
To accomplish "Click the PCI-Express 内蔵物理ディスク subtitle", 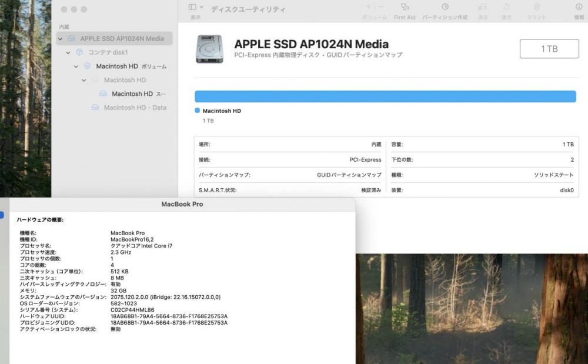I will tap(318, 55).
